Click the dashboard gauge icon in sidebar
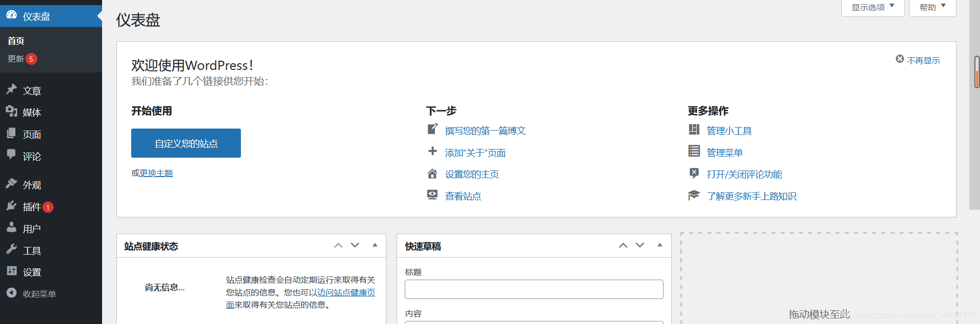Image resolution: width=980 pixels, height=324 pixels. [x=11, y=15]
